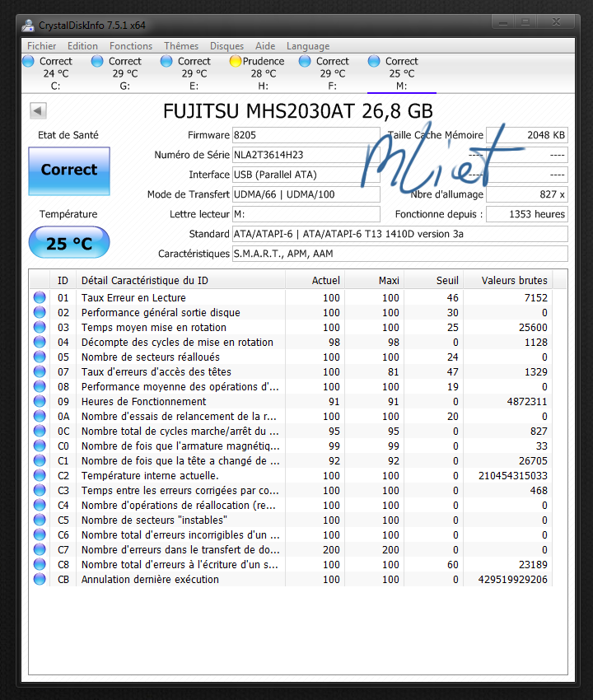Click the power-on count field 827 x
The width and height of the screenshot is (593, 700).
point(527,194)
